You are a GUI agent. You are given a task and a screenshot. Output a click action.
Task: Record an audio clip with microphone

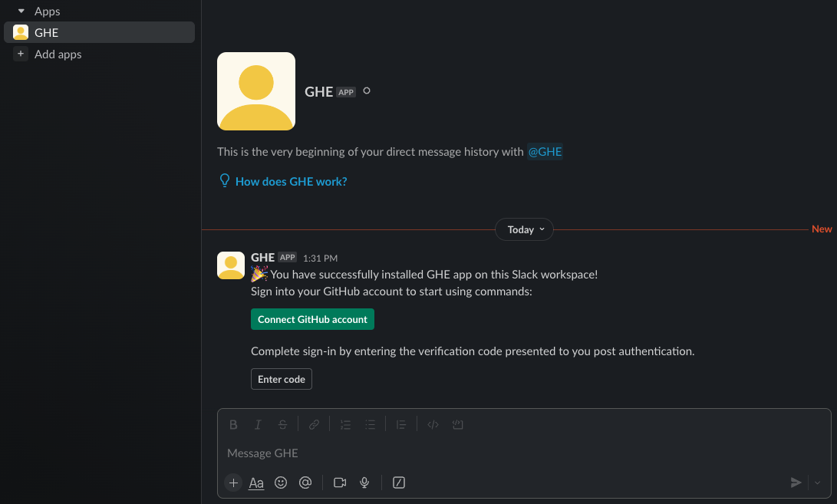pos(365,483)
